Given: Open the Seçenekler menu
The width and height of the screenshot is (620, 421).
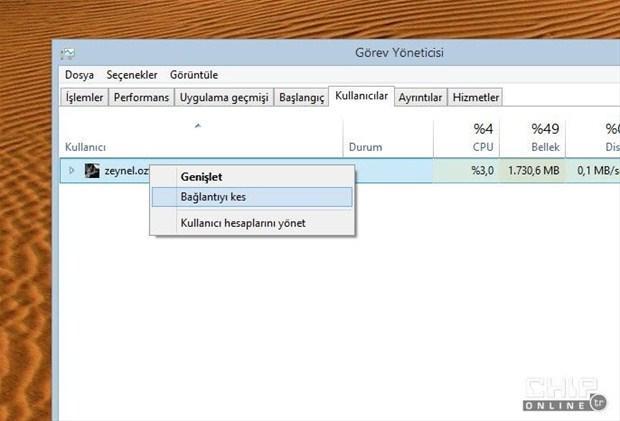Looking at the screenshot, I should (132, 75).
